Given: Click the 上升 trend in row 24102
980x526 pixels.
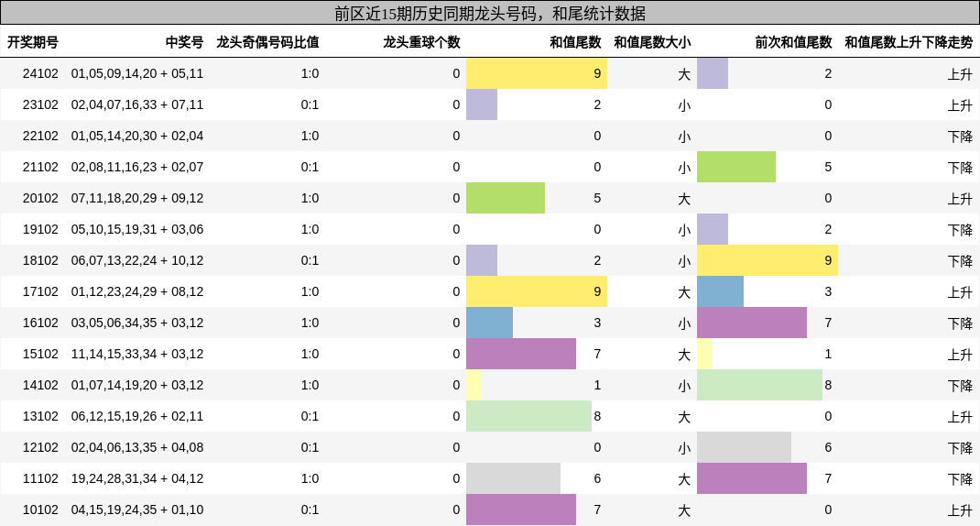Looking at the screenshot, I should click(960, 74).
